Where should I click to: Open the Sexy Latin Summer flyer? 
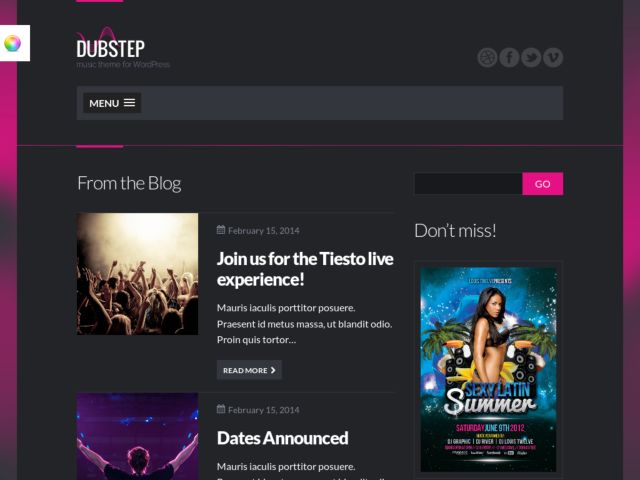pyautogui.click(x=488, y=369)
